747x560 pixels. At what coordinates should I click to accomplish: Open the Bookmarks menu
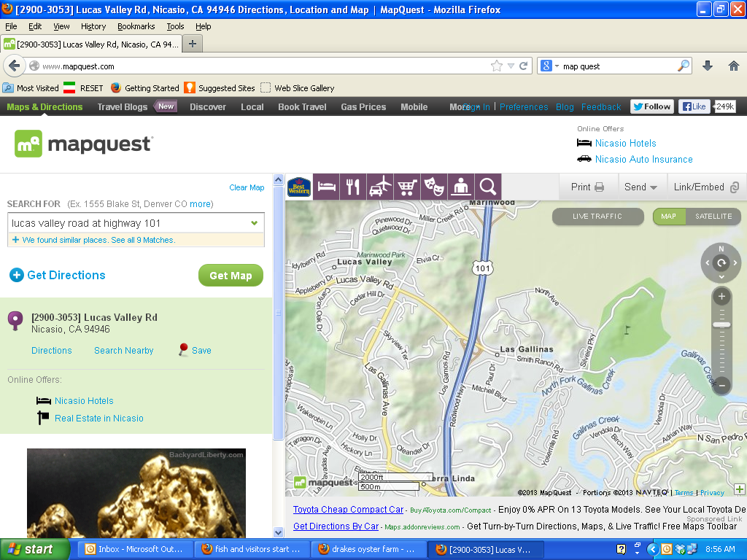tap(136, 26)
